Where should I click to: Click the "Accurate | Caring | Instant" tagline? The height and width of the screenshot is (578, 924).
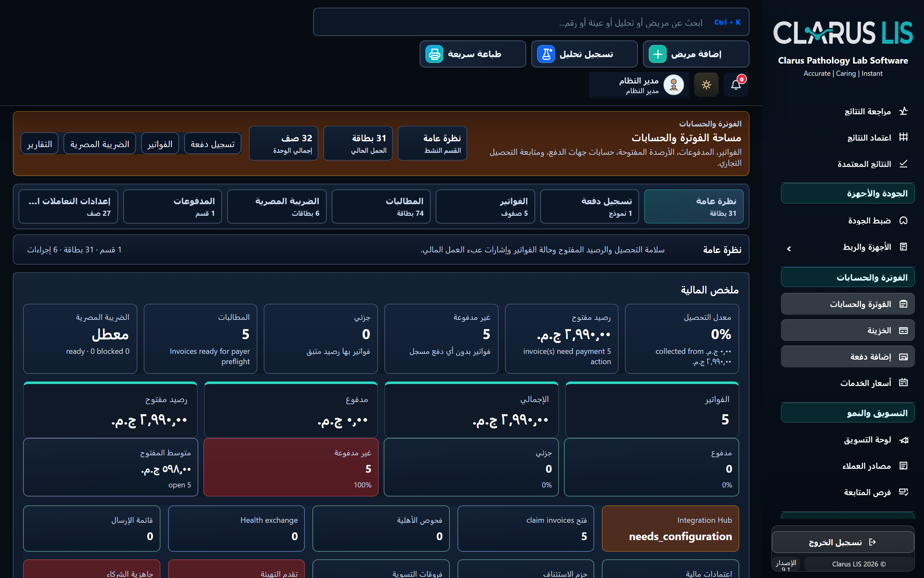click(843, 74)
